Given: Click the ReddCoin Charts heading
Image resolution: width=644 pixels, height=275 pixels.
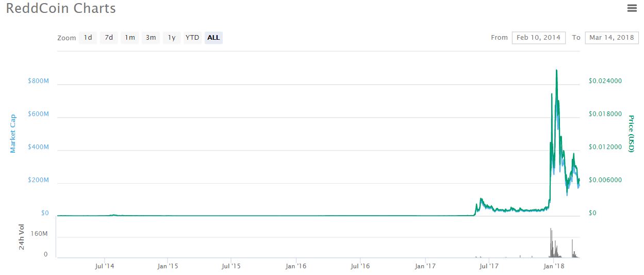Looking at the screenshot, I should tap(61, 9).
